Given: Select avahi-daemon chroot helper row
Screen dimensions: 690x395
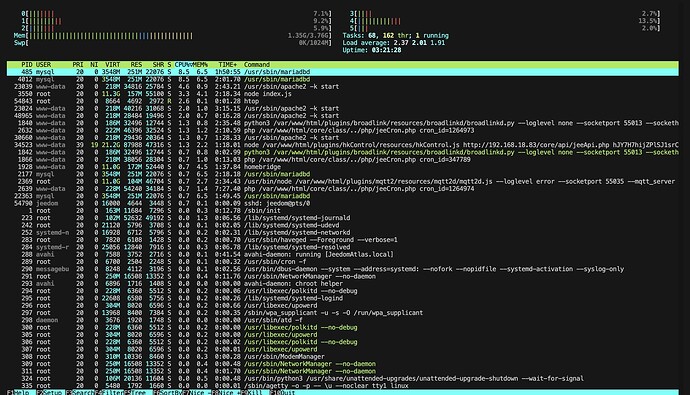Looking at the screenshot, I should pyautogui.click(x=342, y=284).
